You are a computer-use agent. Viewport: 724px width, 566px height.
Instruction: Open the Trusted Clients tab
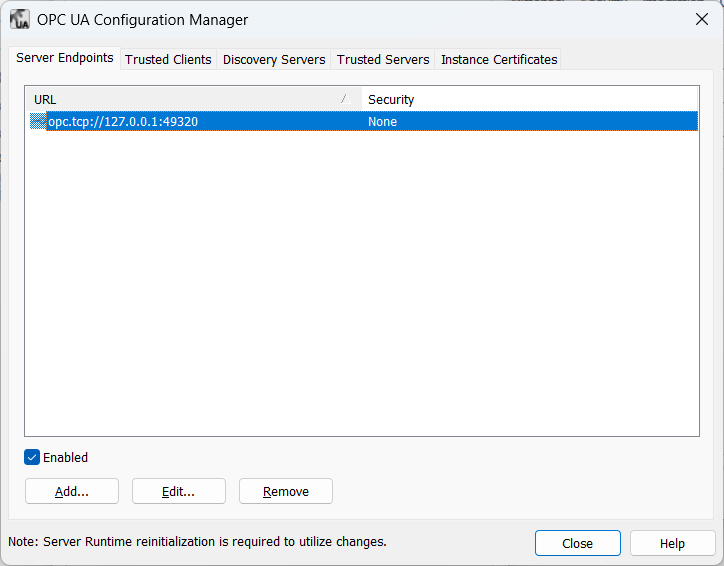tap(168, 59)
